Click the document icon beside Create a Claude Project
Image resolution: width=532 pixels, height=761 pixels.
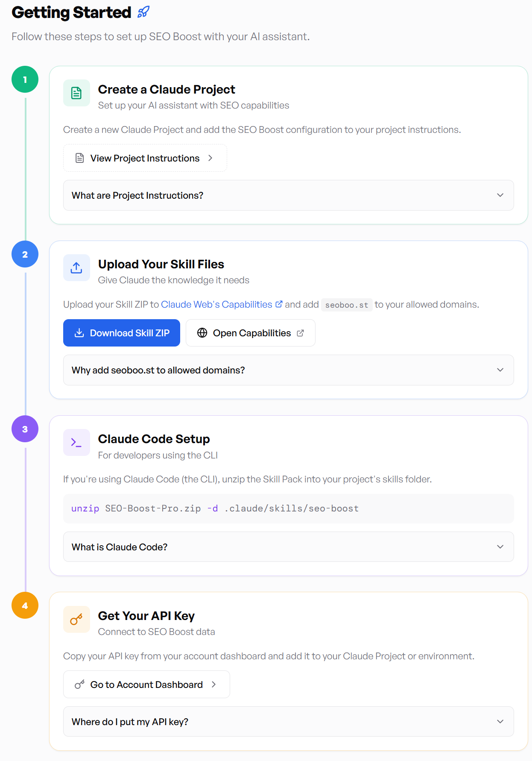[76, 93]
